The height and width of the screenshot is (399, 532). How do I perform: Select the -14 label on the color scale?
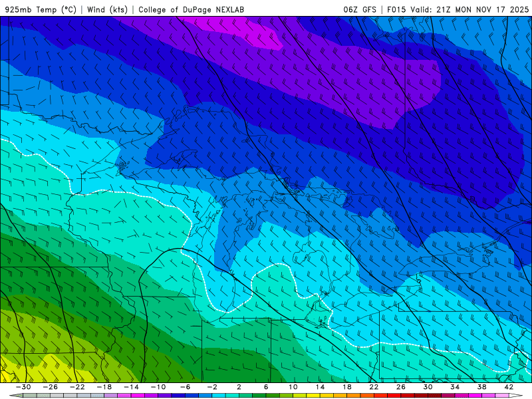131,387
